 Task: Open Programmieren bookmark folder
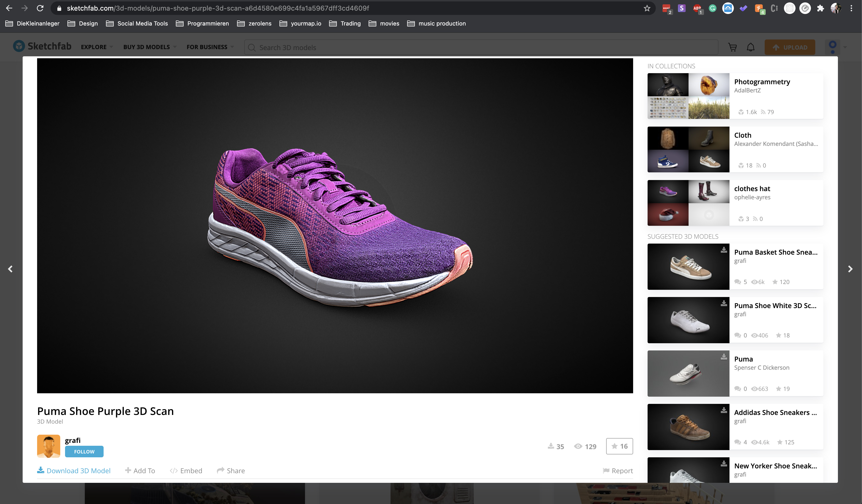tap(202, 23)
